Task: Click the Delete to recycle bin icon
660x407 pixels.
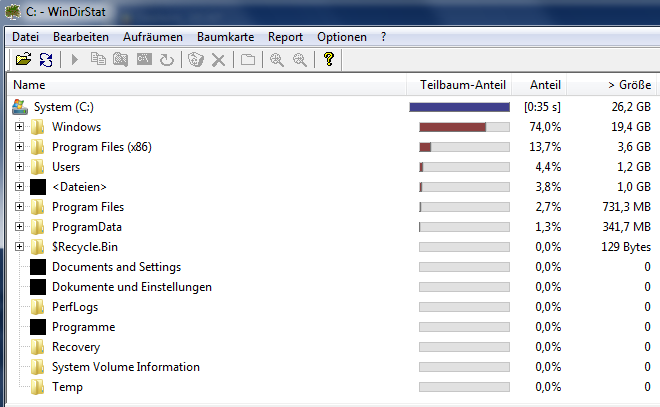Action: [196, 59]
